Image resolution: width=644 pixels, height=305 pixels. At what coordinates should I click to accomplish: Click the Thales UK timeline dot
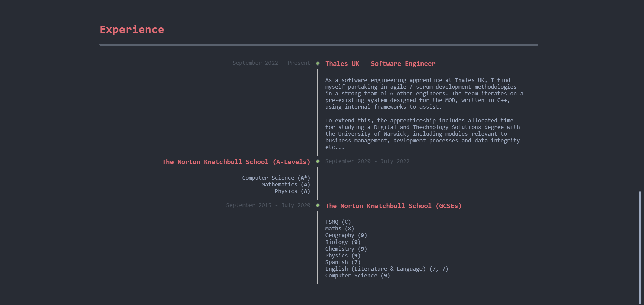pos(318,63)
